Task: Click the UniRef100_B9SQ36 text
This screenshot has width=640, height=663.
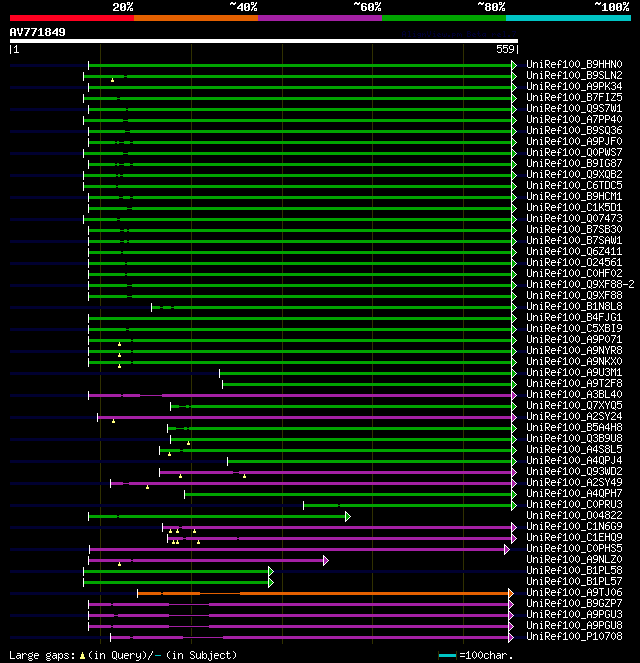Action: [x=574, y=130]
